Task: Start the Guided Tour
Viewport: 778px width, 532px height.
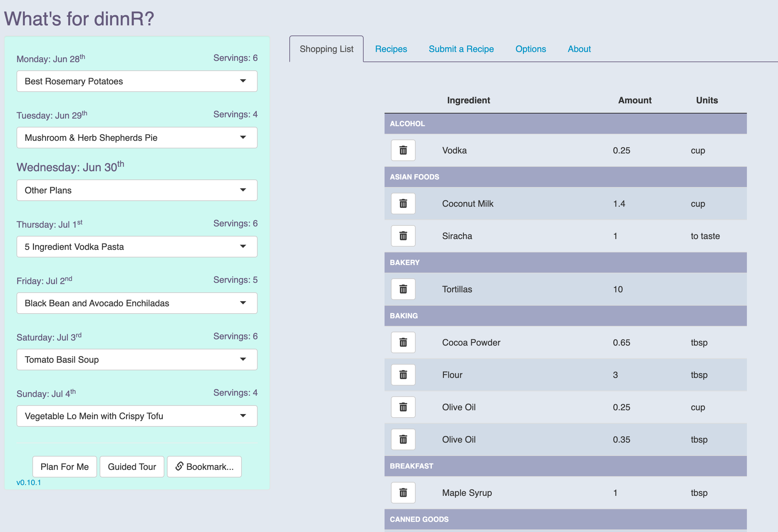Action: click(132, 467)
